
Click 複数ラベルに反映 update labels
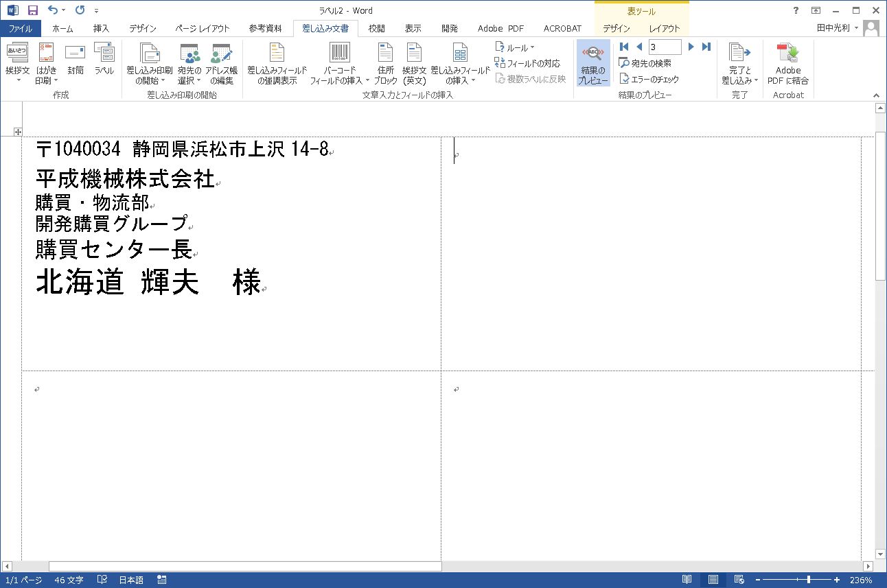530,79
